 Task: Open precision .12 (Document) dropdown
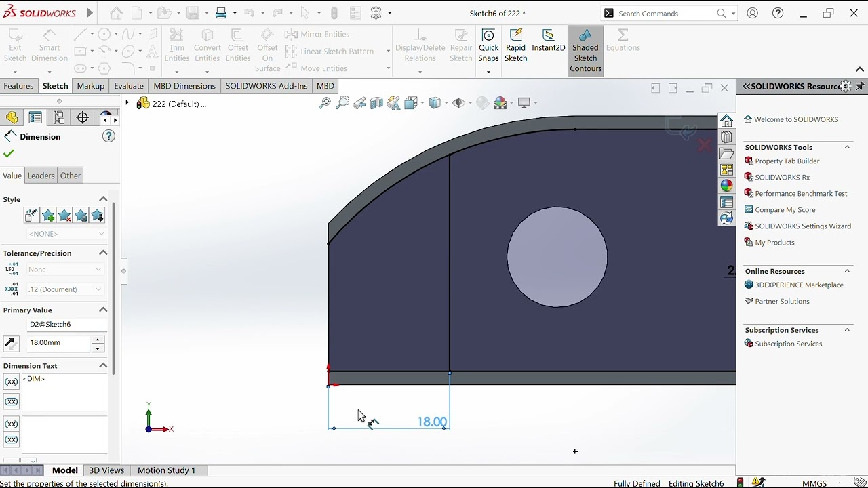65,289
